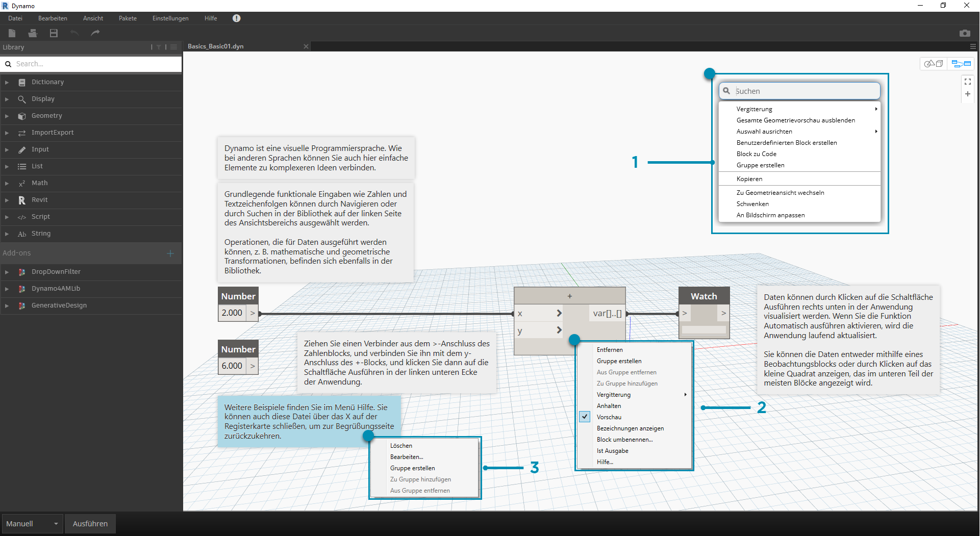Open the Einstellungen menu

[170, 18]
